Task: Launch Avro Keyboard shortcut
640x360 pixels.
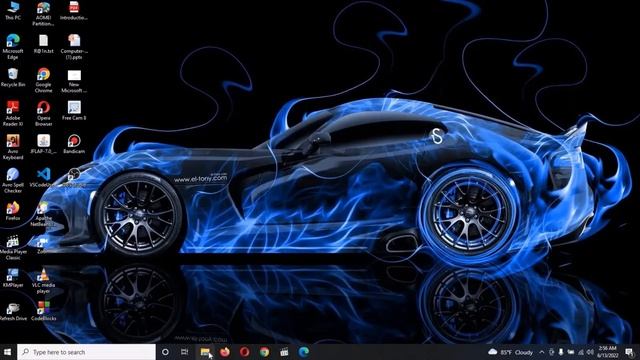Action: pos(13,147)
